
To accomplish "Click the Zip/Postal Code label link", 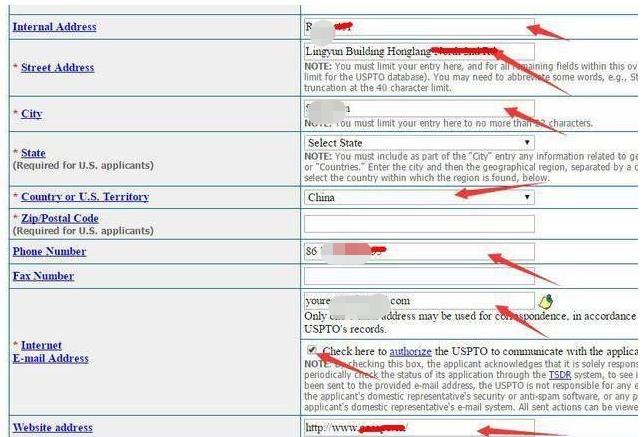I will coord(60,218).
